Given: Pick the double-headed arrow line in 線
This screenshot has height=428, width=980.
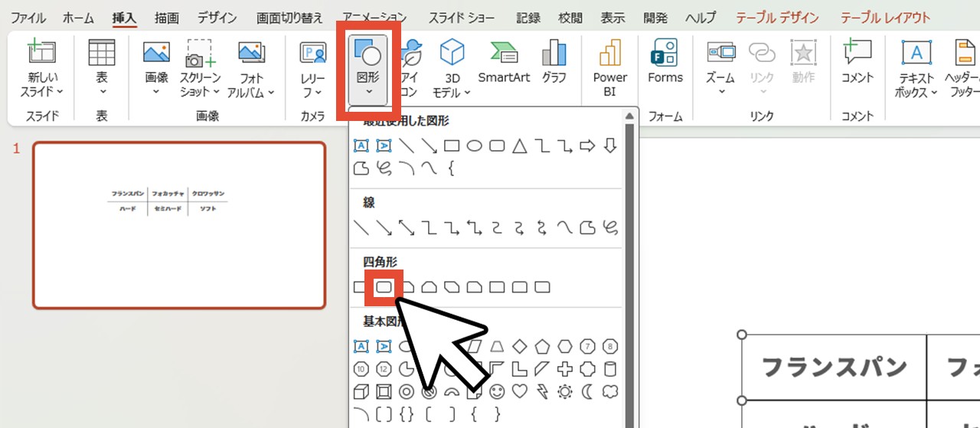Looking at the screenshot, I should tap(407, 227).
